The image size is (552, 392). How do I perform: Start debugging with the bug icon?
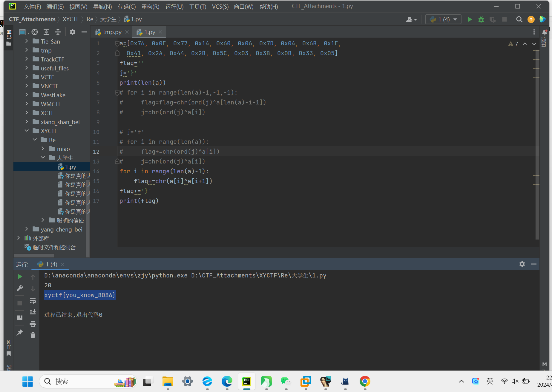pyautogui.click(x=481, y=19)
